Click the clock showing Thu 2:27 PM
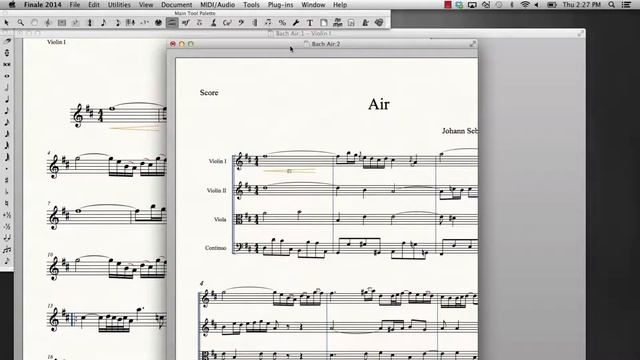640x360 pixels. click(x=582, y=5)
